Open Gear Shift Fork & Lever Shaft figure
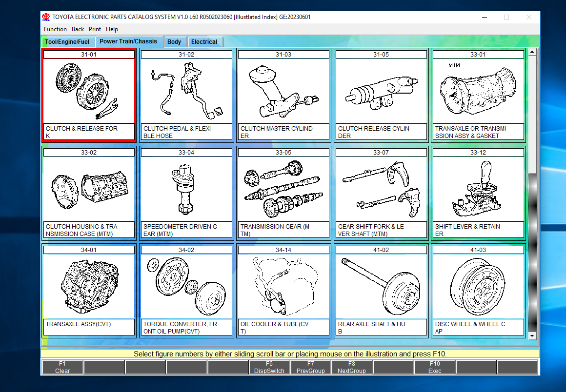The width and height of the screenshot is (566, 392). 381,188
